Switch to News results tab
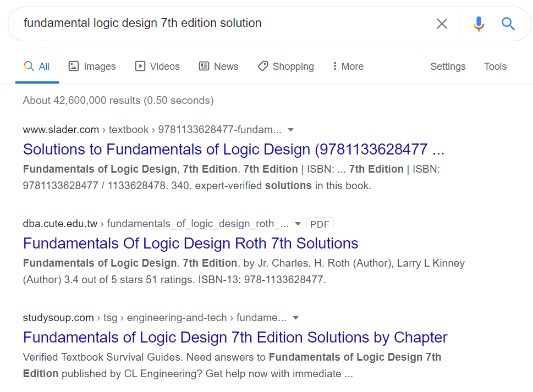Image resolution: width=533 pixels, height=392 pixels. (x=218, y=66)
